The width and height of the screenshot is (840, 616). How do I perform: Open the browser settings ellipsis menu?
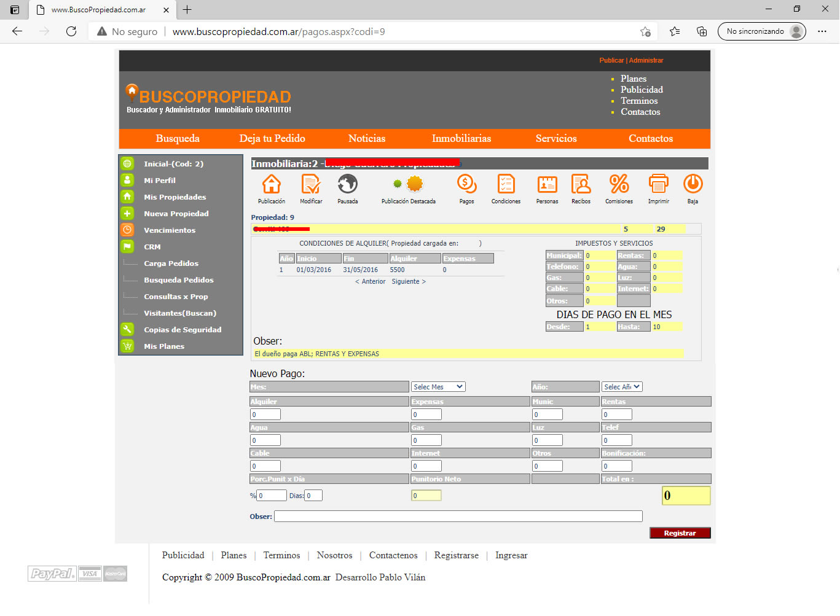coord(822,31)
